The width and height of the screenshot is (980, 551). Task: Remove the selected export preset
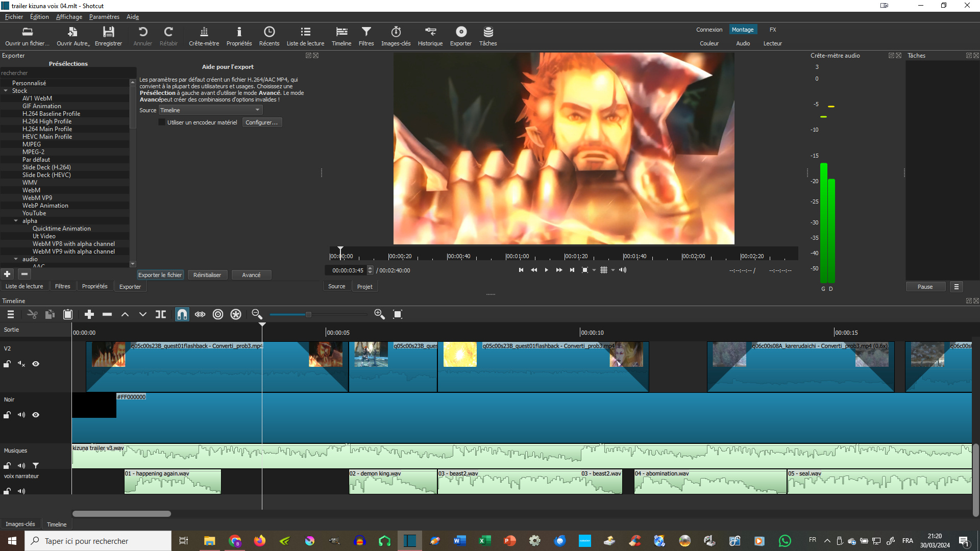(x=24, y=274)
